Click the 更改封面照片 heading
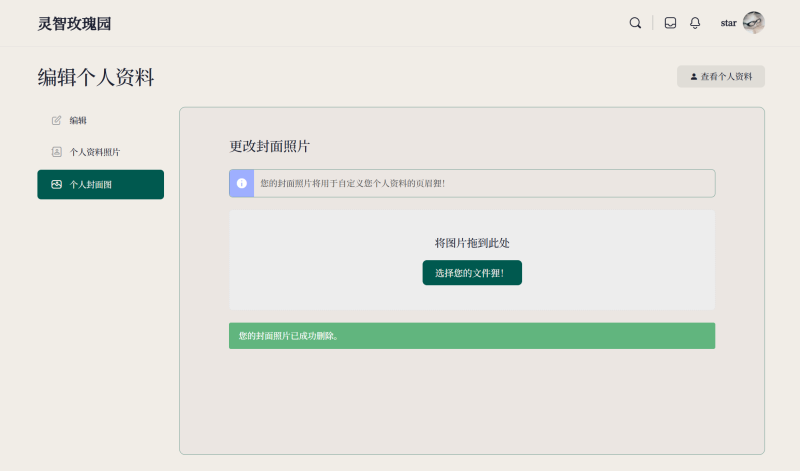Image resolution: width=800 pixels, height=471 pixels. pos(270,146)
